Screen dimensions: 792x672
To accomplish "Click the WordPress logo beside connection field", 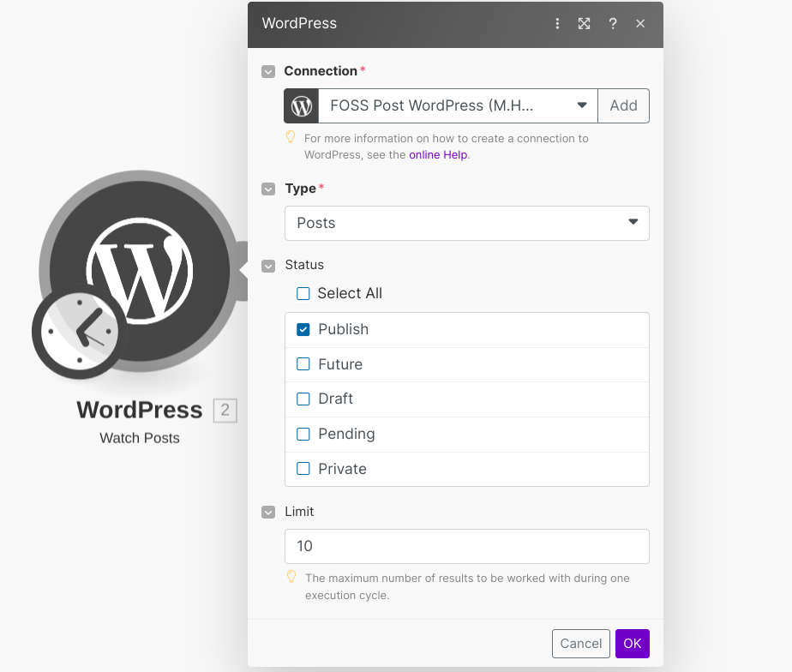I will pyautogui.click(x=302, y=106).
